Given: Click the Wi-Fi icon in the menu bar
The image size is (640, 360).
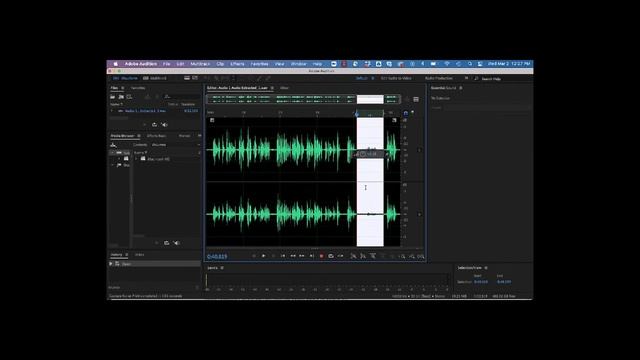Looking at the screenshot, I should (x=447, y=64).
